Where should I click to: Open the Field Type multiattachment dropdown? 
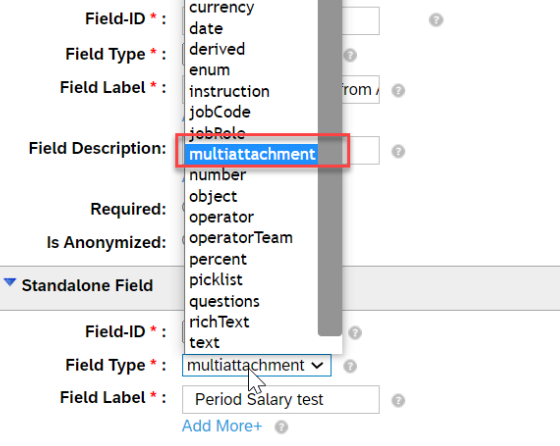pyautogui.click(x=256, y=365)
